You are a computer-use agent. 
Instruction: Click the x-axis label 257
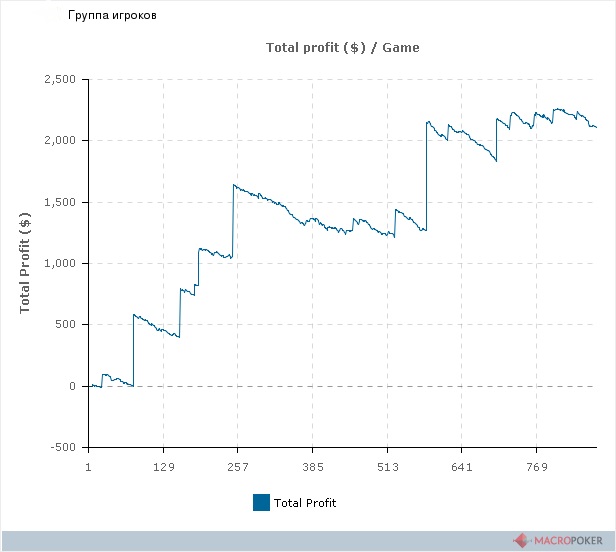point(238,467)
